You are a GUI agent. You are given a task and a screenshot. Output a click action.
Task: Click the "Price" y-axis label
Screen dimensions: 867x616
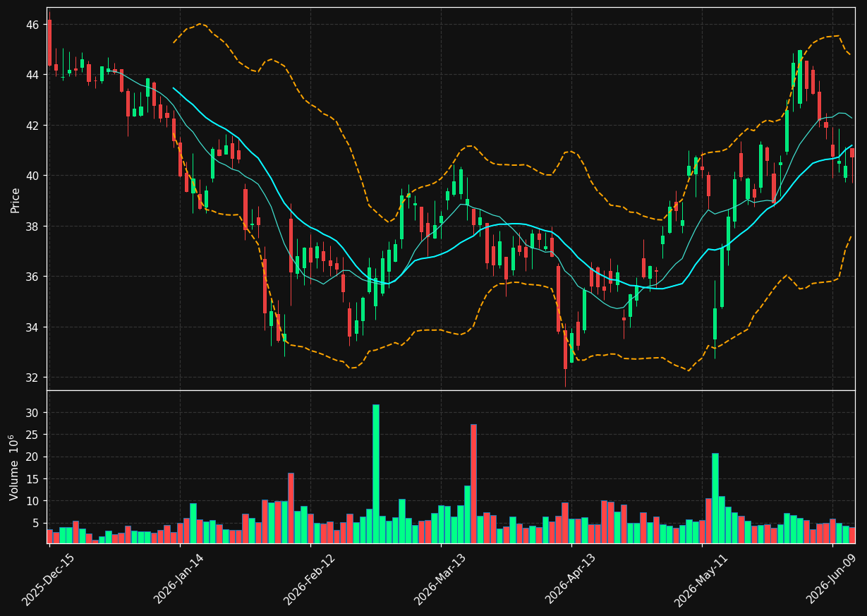coord(15,200)
